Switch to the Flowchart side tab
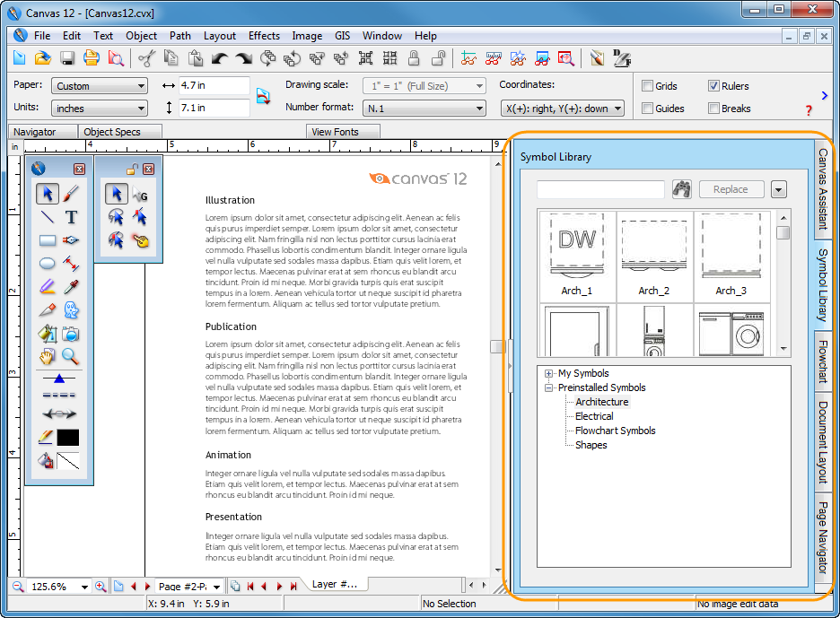840x618 pixels. pos(822,360)
